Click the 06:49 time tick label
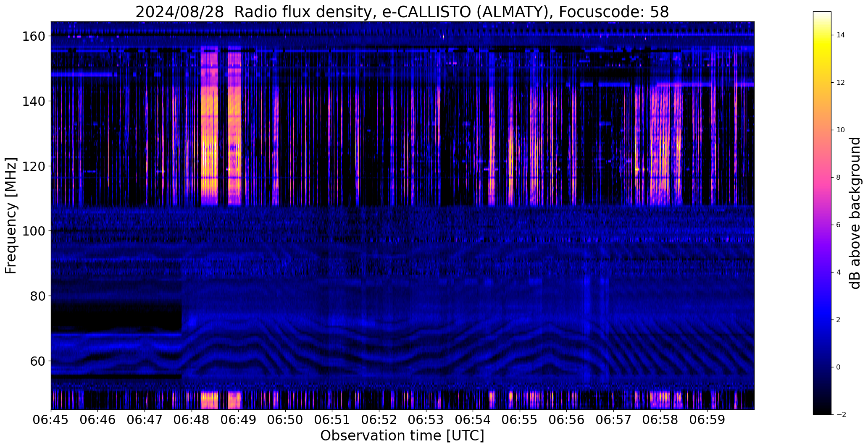The height and width of the screenshot is (448, 868). 239,419
